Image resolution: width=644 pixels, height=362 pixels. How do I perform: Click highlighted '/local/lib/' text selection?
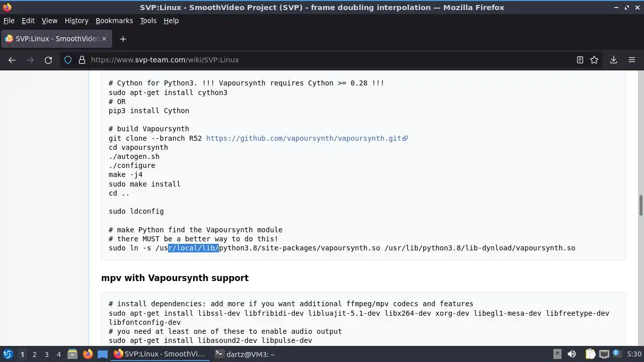[x=193, y=248]
